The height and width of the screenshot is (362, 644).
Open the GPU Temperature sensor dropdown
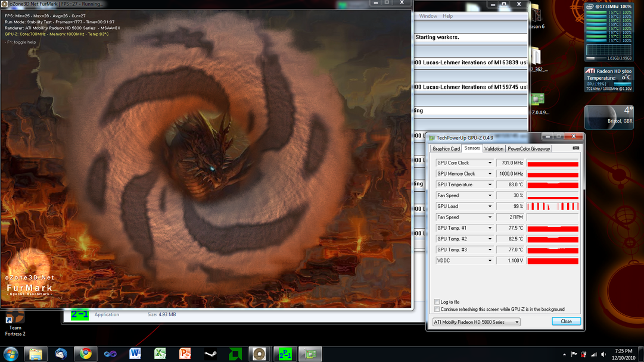(x=490, y=185)
